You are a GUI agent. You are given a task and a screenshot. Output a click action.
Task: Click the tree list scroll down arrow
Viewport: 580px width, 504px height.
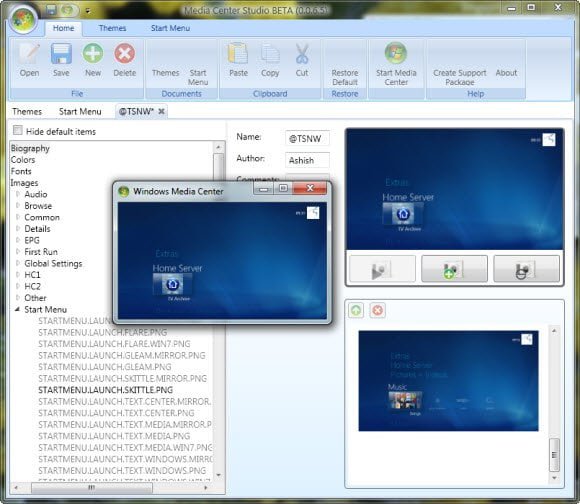coord(219,475)
